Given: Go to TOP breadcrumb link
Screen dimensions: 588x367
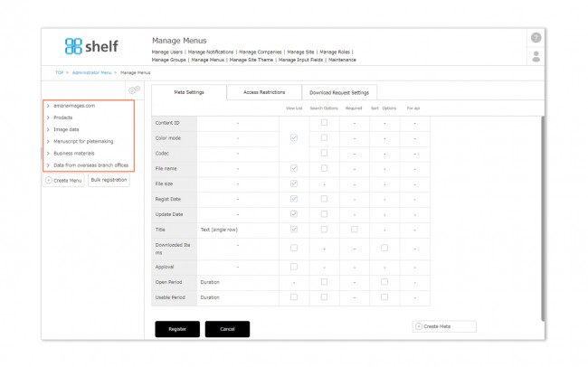Looking at the screenshot, I should (59, 72).
